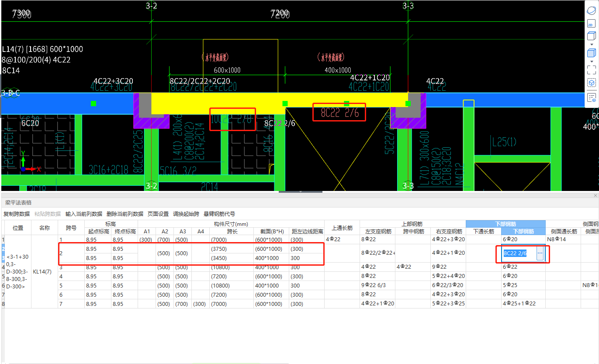Click the 下通长筋 column header
Screen dimensions: 599x364
[x=484, y=231]
